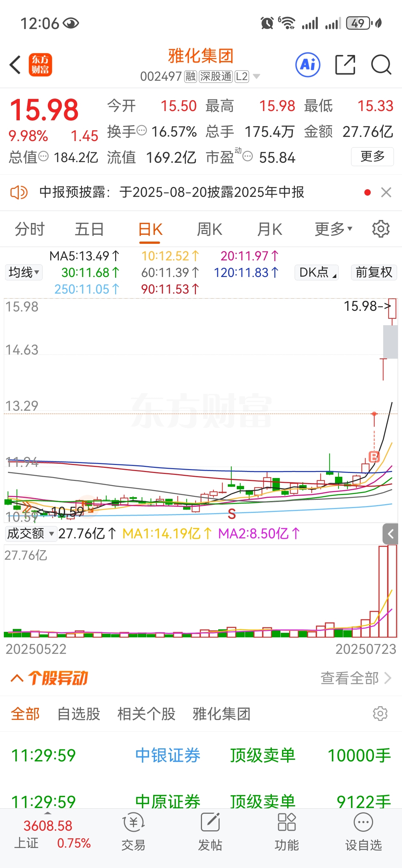The image size is (402, 868).
Task: Tap the B buy marker on chart
Action: tap(374, 457)
